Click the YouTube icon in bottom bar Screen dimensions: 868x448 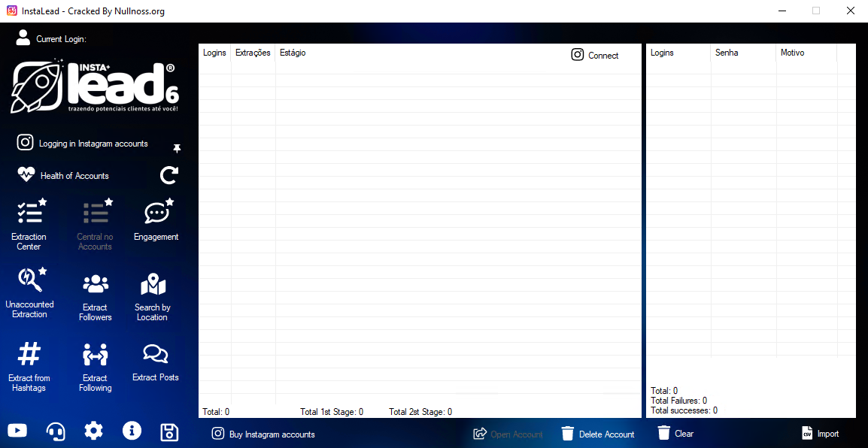17,430
